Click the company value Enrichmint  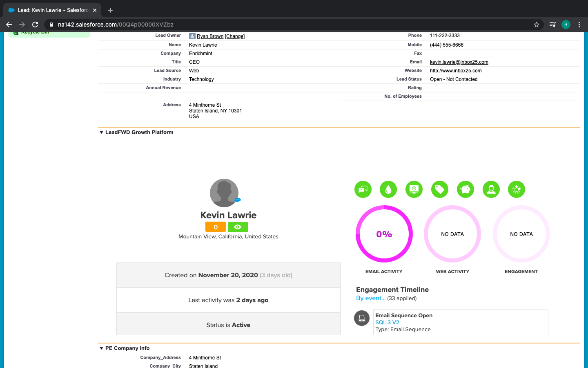(200, 54)
